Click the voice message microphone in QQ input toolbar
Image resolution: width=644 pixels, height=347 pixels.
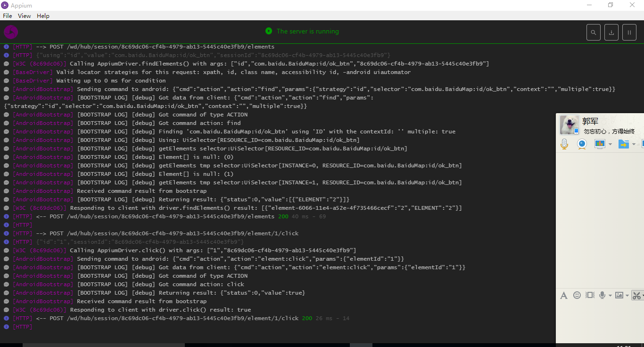[x=603, y=295]
